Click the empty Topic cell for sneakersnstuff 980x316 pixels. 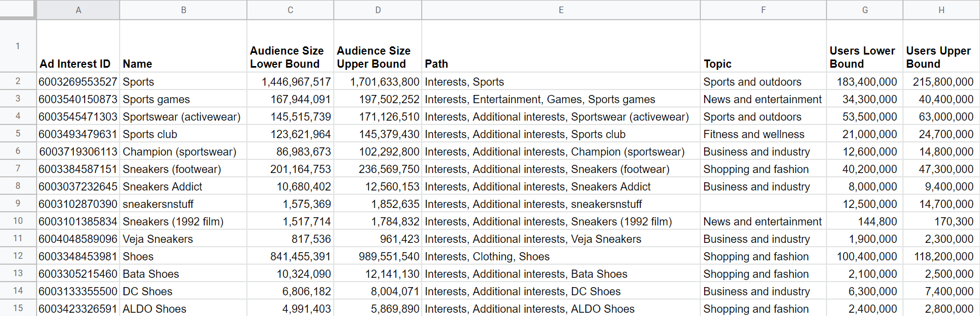[762, 204]
